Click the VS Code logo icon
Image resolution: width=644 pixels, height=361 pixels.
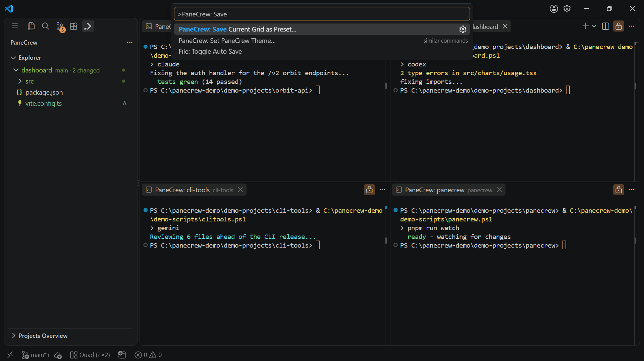click(x=9, y=9)
